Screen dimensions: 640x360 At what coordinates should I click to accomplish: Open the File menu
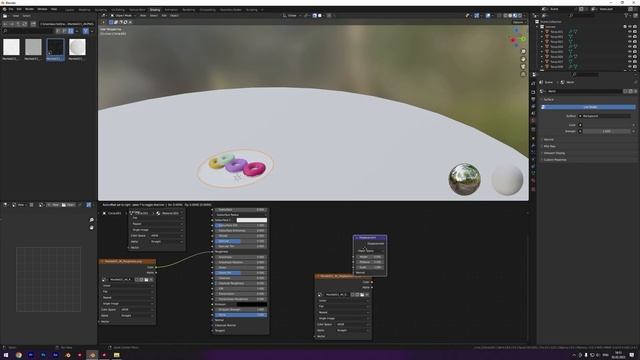[x=11, y=9]
